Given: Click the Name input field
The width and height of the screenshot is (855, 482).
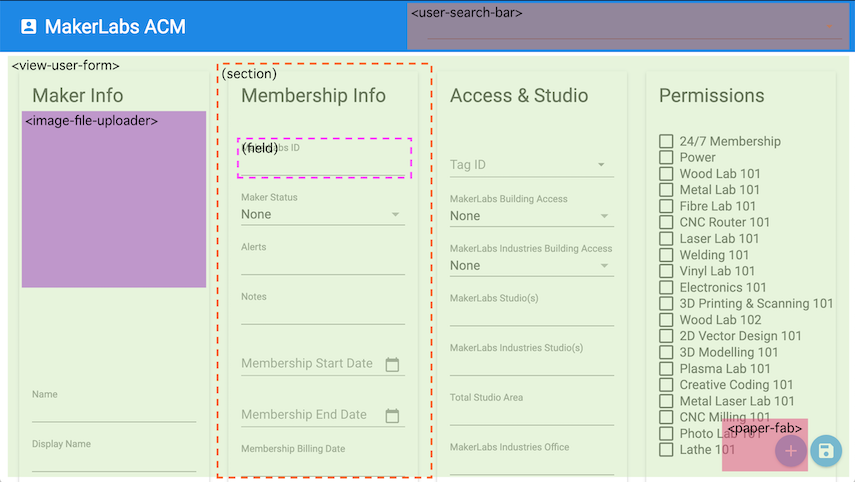Looking at the screenshot, I should [114, 406].
